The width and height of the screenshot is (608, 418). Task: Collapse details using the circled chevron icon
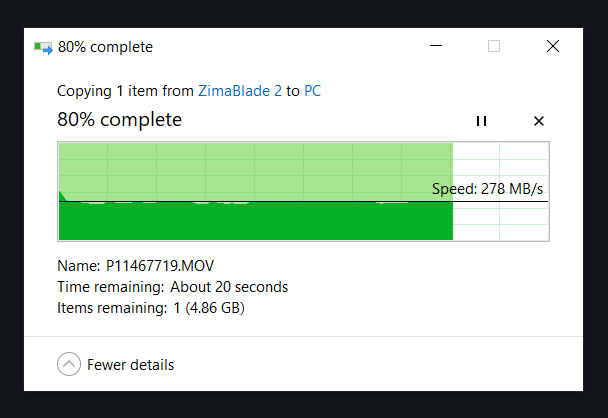coord(69,365)
